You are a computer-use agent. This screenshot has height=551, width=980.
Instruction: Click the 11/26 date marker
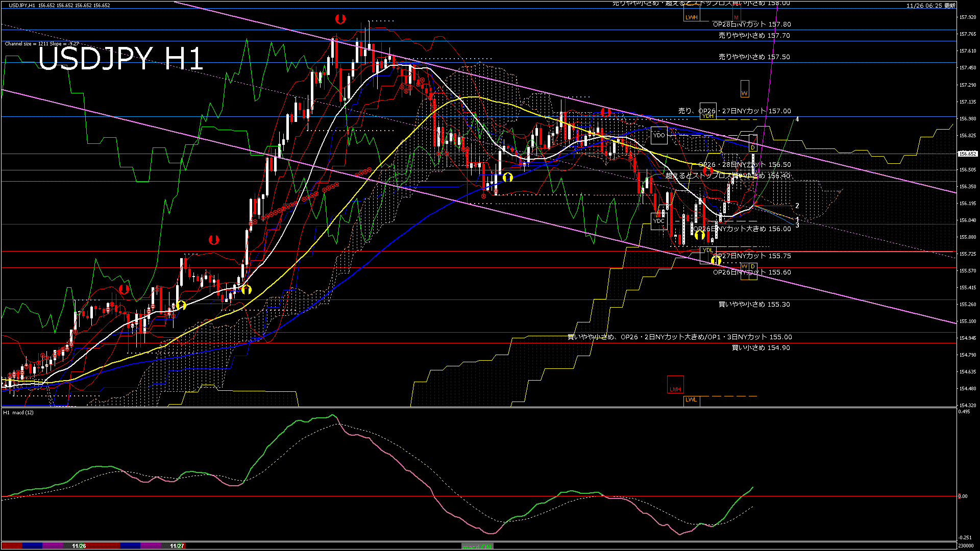[x=79, y=546]
